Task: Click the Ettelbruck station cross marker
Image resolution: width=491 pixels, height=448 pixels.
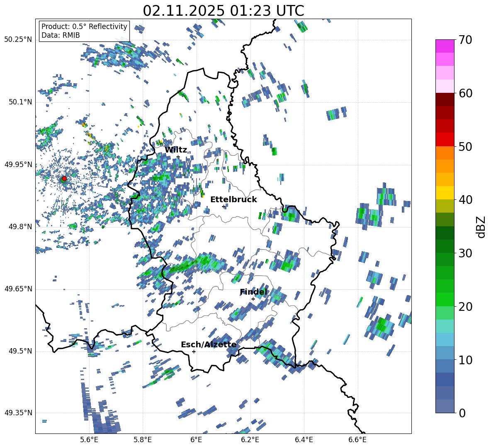Action: [x=224, y=206]
